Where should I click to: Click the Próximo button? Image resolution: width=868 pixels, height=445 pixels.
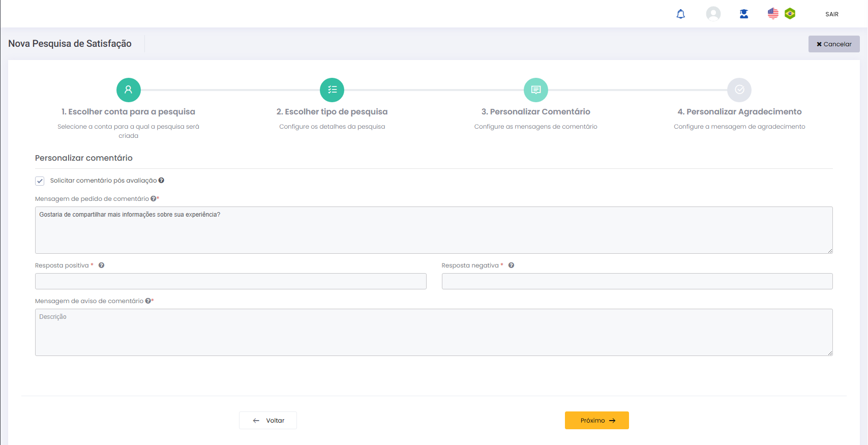(596, 421)
